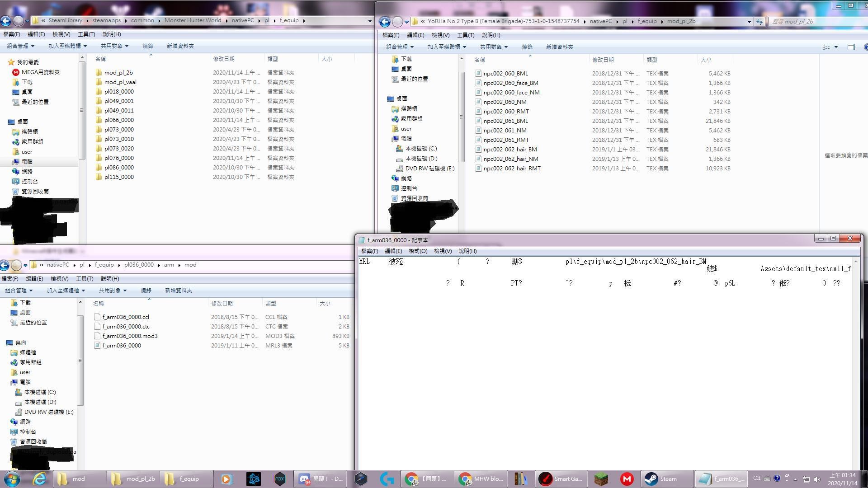Click the preview pane toggle icon
868x488 pixels.
coord(851,47)
